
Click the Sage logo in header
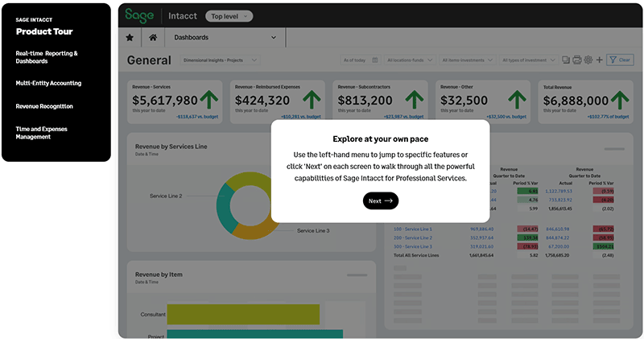coord(139,15)
